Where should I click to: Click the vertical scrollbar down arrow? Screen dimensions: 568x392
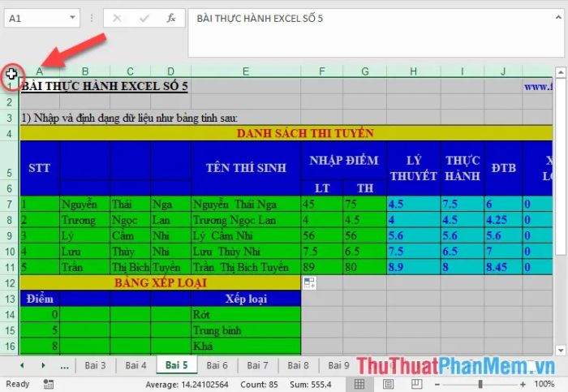[x=561, y=351]
